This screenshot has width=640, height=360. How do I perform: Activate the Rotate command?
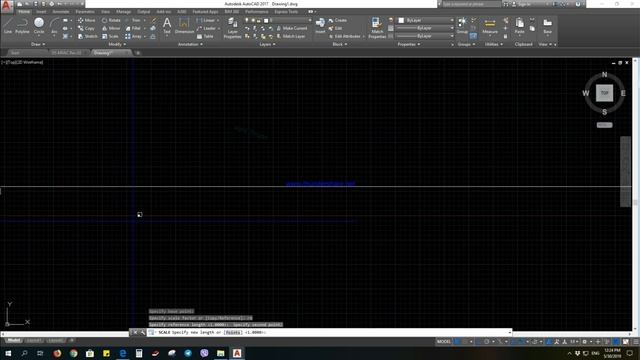point(111,20)
